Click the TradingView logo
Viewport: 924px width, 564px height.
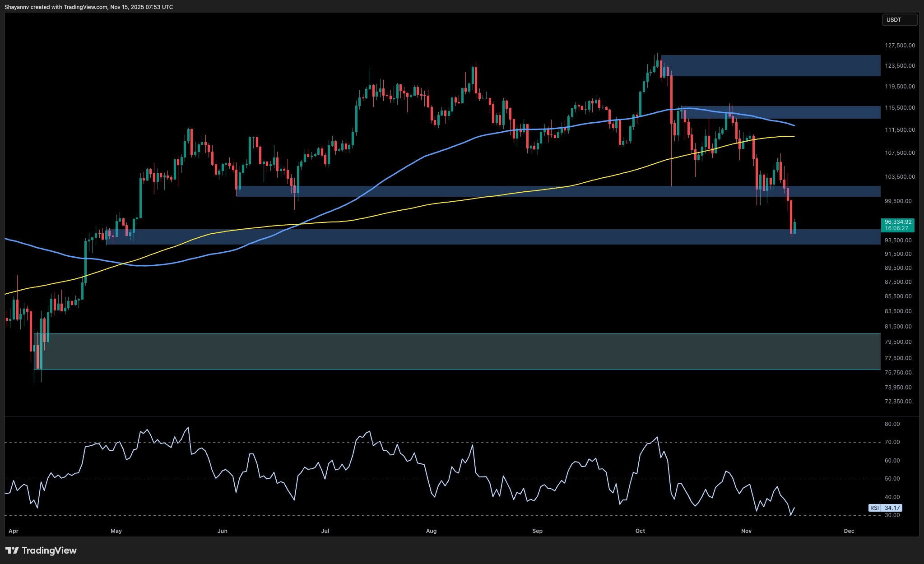(41, 550)
